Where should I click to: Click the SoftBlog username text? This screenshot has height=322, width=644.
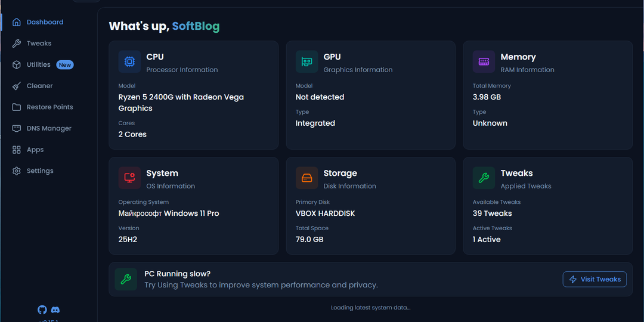pyautogui.click(x=196, y=26)
